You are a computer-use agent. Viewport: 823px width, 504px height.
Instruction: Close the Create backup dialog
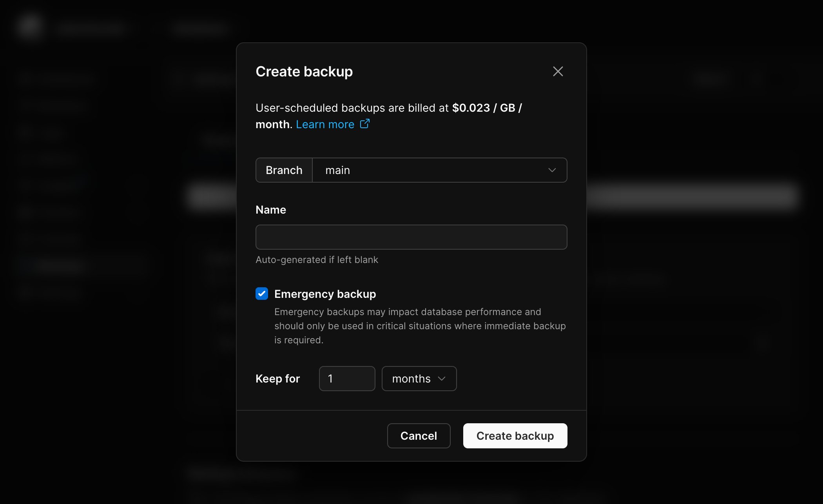click(x=558, y=71)
